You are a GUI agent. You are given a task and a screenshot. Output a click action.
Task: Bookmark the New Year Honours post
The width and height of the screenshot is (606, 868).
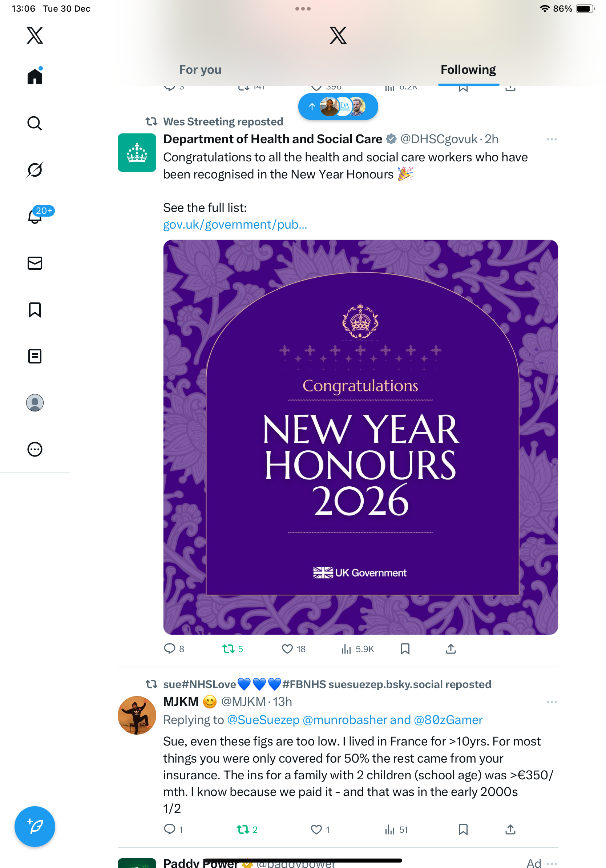pyautogui.click(x=405, y=649)
